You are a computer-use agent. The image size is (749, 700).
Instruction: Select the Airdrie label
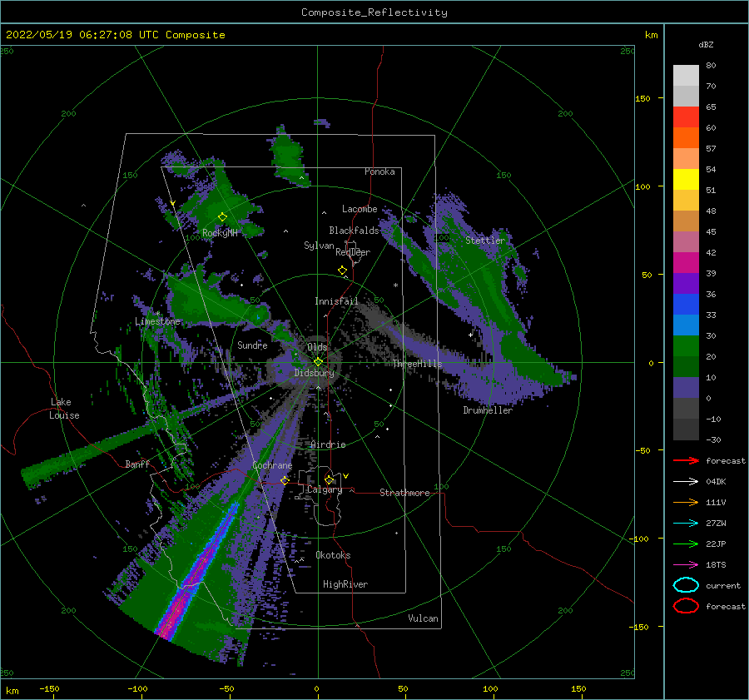coord(328,444)
